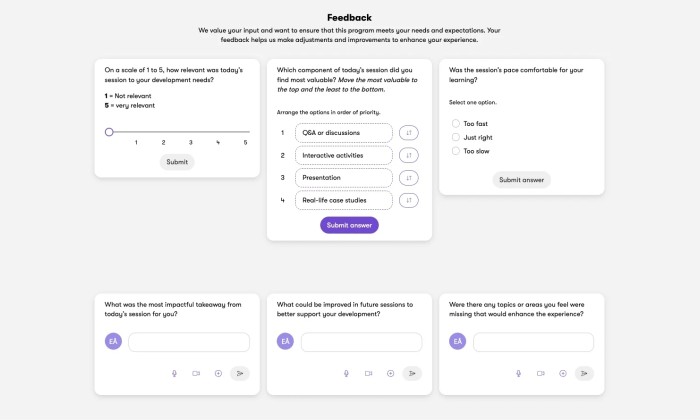Screen dimensions: 700x420
Task: Click the "Presentation" ranking option
Action: pyautogui.click(x=343, y=178)
